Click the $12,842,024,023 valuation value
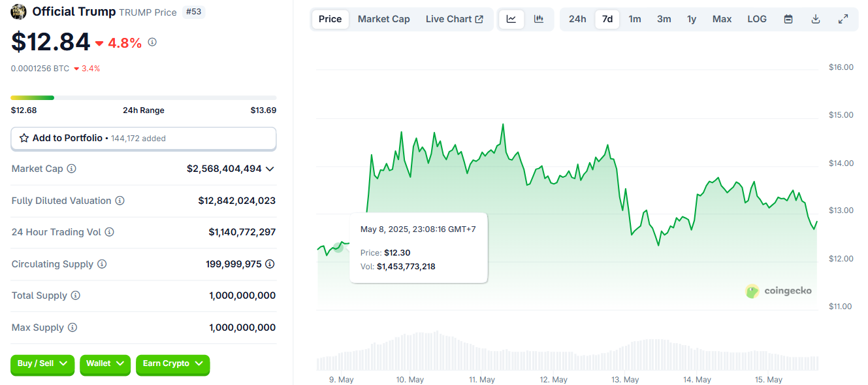 click(237, 201)
